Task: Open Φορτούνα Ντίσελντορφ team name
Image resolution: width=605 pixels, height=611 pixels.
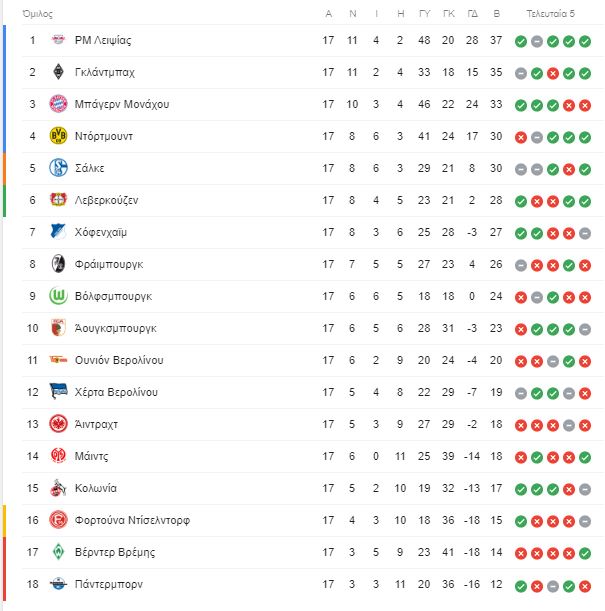Action: pos(132,520)
